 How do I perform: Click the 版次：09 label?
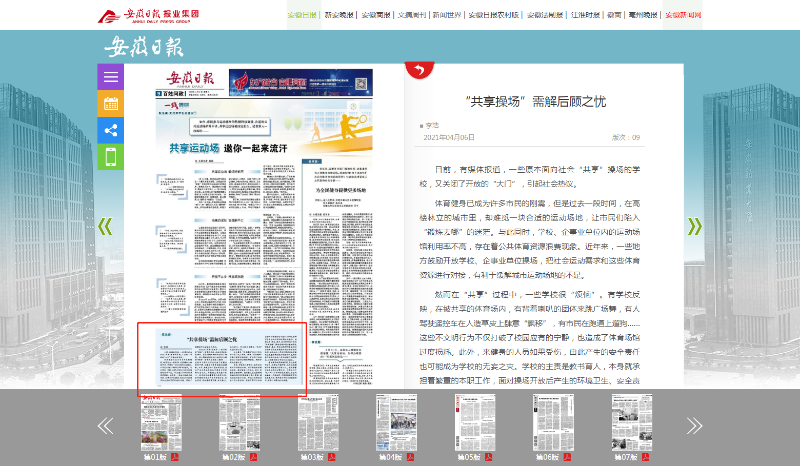point(626,137)
